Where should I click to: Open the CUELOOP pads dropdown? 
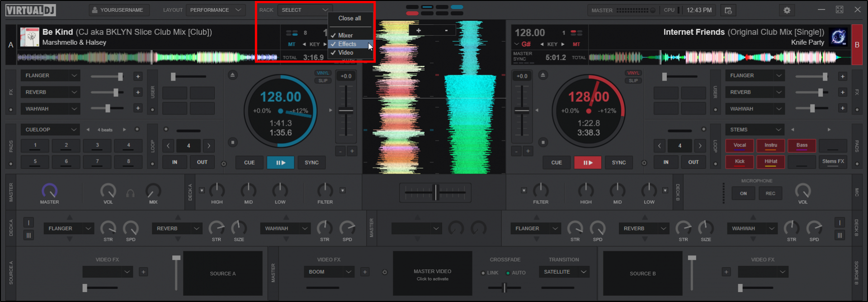(50, 130)
